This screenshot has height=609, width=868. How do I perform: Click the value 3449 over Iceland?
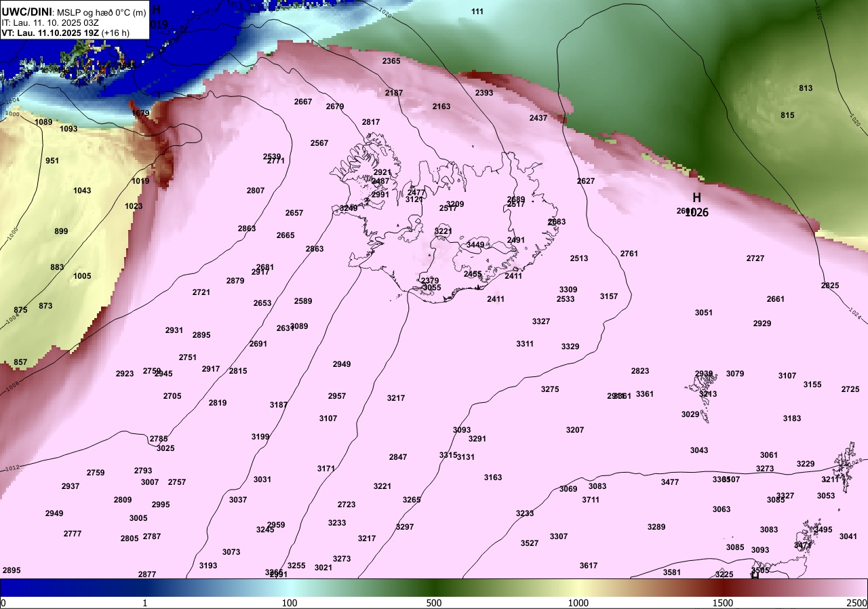click(x=475, y=245)
